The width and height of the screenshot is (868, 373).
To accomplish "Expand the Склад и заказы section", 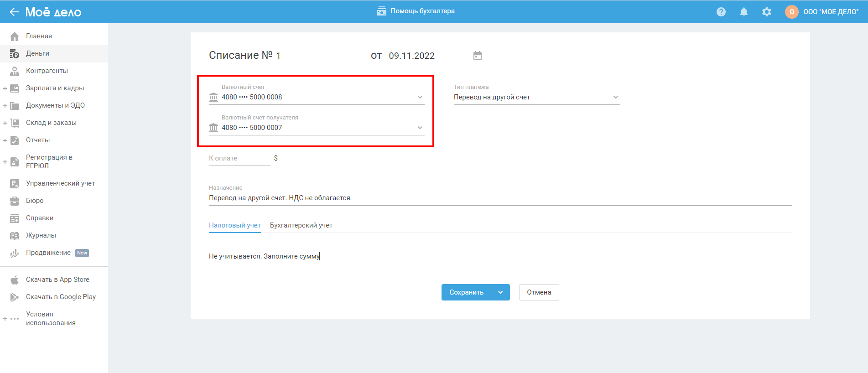I will pos(5,123).
